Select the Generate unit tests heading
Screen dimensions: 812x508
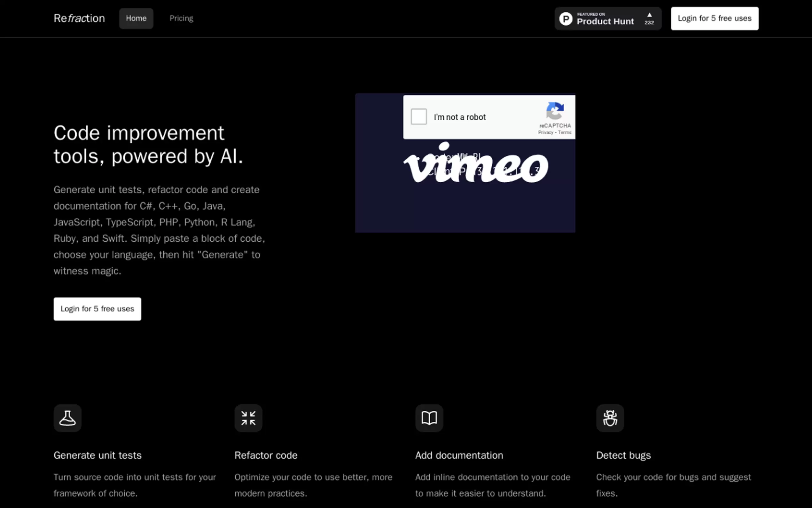coord(98,455)
